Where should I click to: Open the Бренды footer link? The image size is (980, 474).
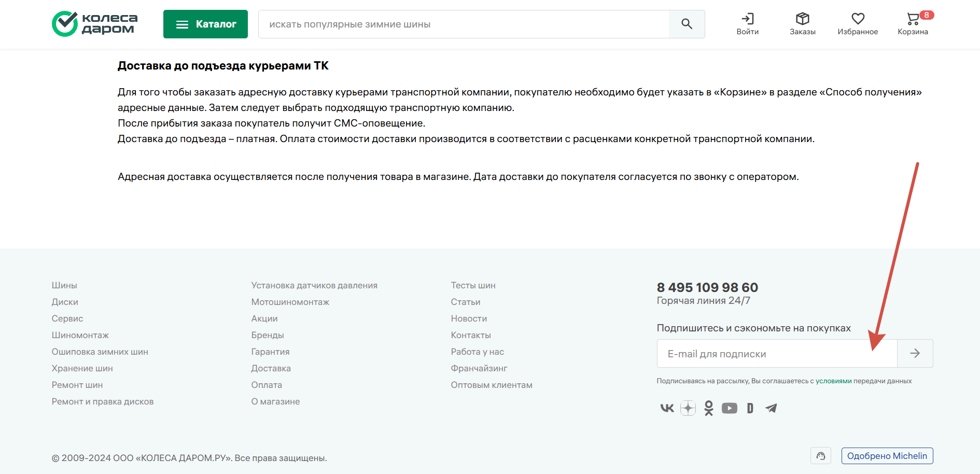268,335
